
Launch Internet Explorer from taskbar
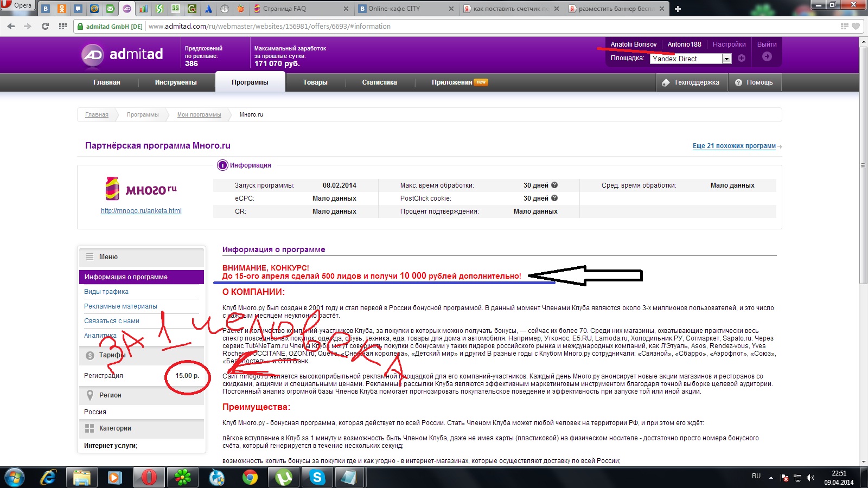(x=48, y=477)
